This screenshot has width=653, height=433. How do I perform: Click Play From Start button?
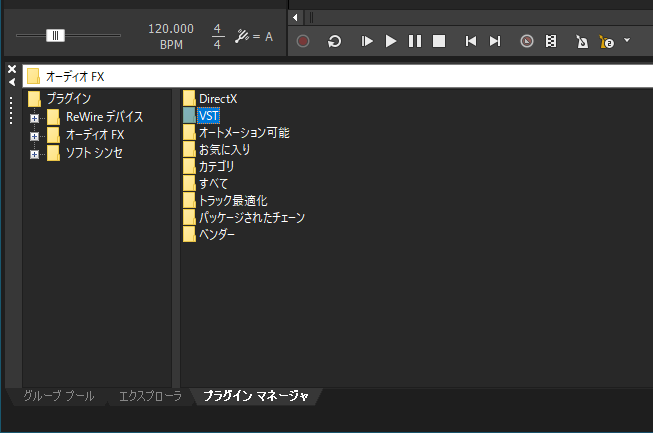(x=366, y=41)
